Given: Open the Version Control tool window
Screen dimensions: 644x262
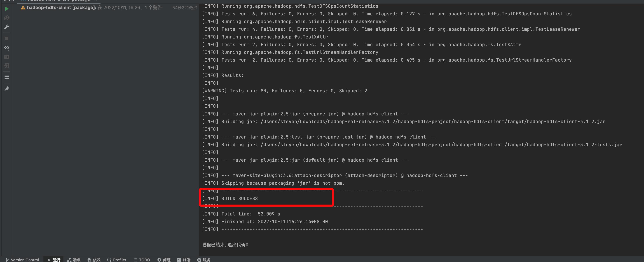Looking at the screenshot, I should 22,260.
